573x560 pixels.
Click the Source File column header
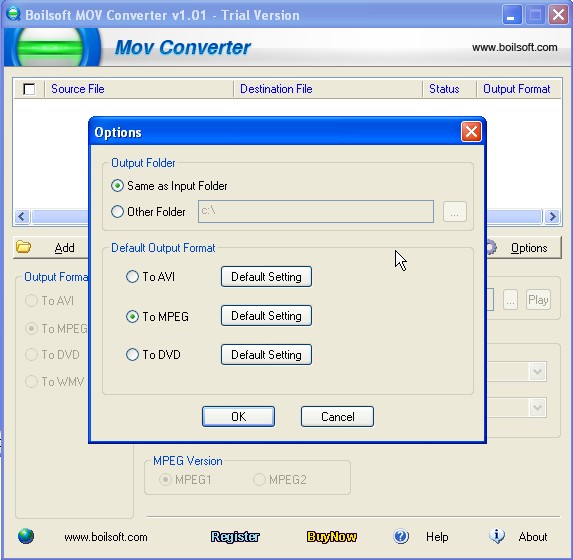[139, 89]
